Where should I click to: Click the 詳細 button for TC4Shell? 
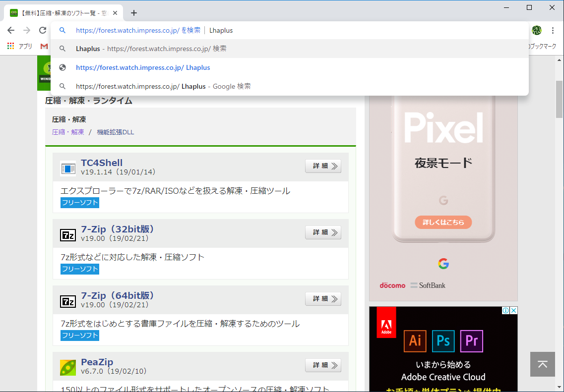click(323, 166)
